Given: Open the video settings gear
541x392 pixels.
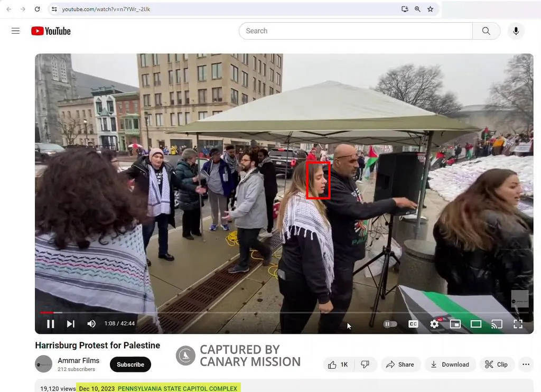Looking at the screenshot, I should point(434,324).
